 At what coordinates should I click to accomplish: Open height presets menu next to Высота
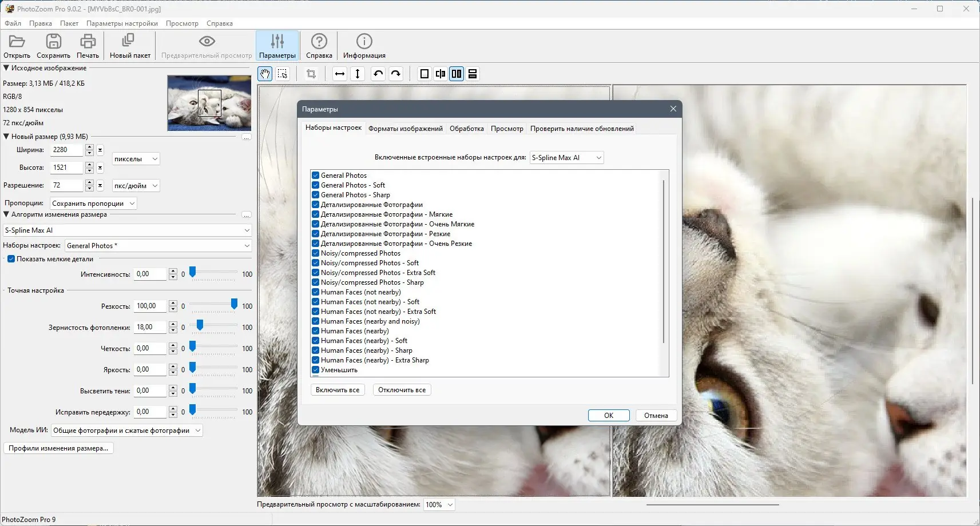click(x=100, y=168)
